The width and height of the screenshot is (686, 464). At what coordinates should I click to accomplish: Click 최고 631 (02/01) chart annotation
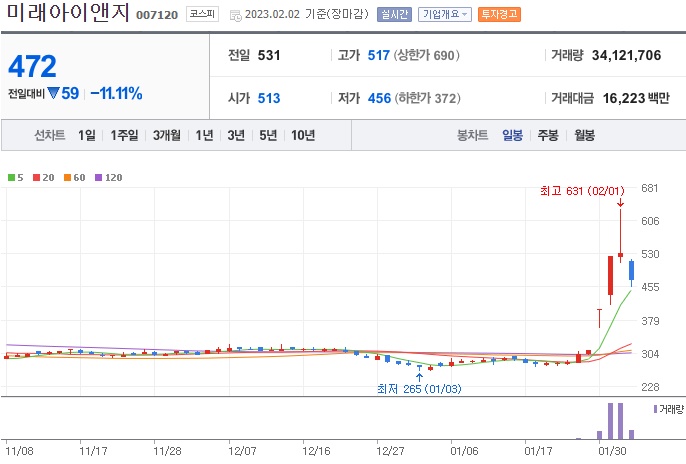pos(582,191)
